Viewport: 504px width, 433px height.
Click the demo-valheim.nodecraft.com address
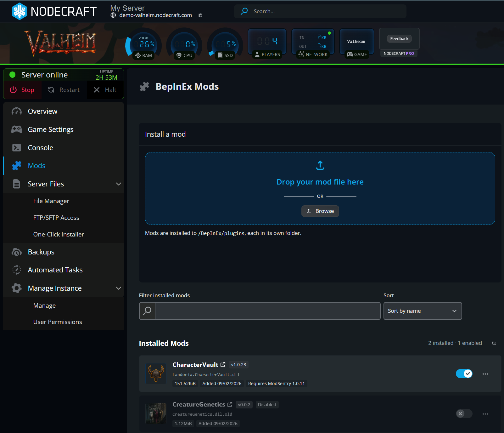(155, 15)
